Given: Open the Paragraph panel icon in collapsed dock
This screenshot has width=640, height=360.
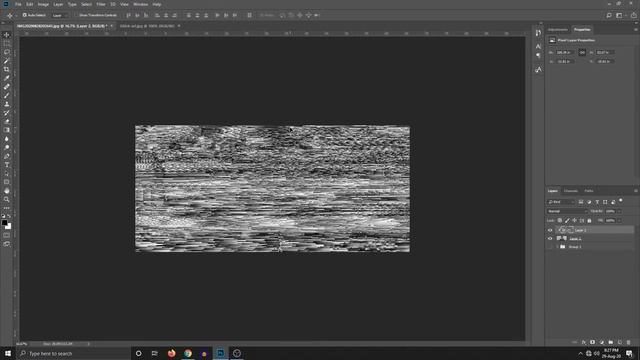Looking at the screenshot, I should pyautogui.click(x=538, y=56).
